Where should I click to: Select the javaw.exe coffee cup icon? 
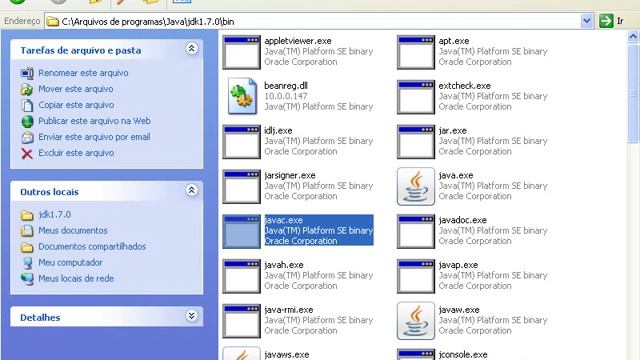[x=416, y=321]
